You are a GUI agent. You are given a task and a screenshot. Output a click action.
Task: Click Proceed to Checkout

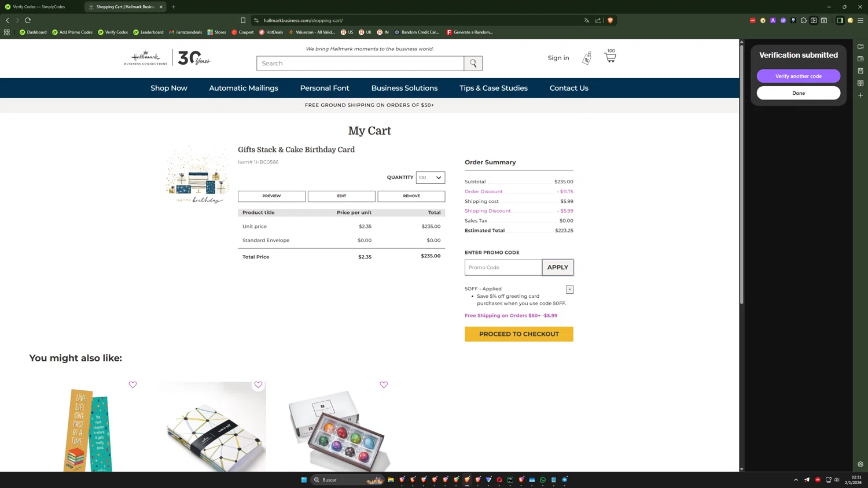[x=519, y=334]
